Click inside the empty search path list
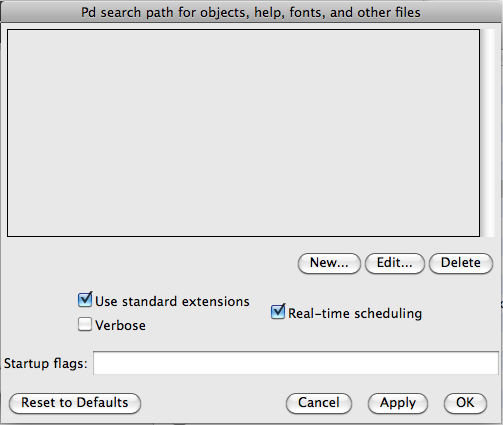Viewport: 503px width, 425px height. (243, 133)
